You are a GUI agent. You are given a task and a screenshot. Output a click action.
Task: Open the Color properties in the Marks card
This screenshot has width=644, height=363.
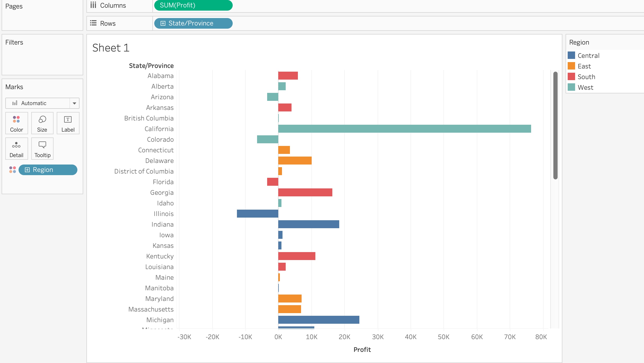tap(16, 123)
